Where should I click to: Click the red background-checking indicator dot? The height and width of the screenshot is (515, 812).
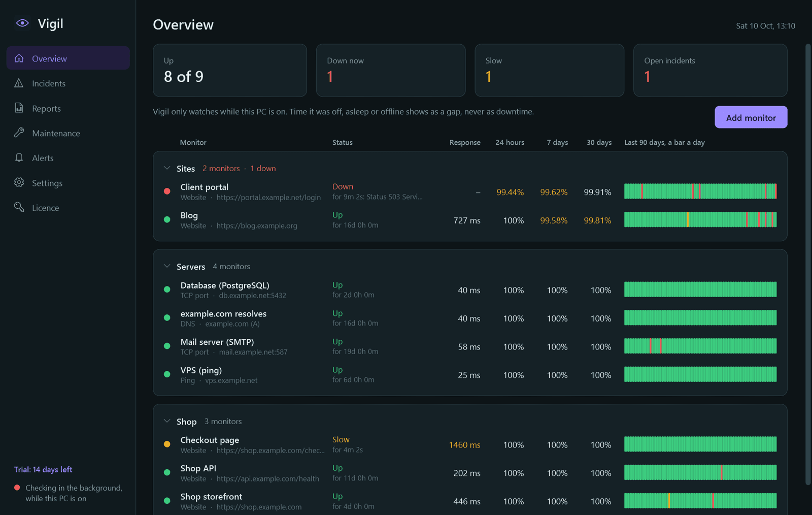pyautogui.click(x=17, y=488)
